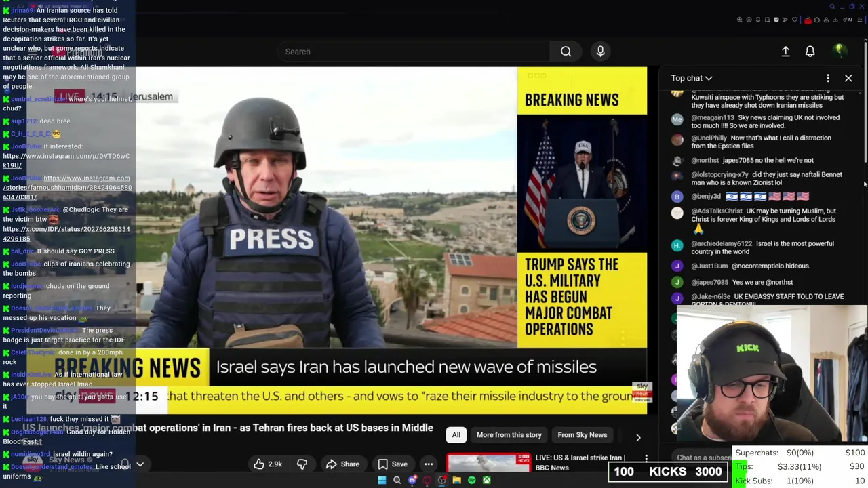Like the Sky News video
Viewport: 868px width, 488px height.
point(268,464)
